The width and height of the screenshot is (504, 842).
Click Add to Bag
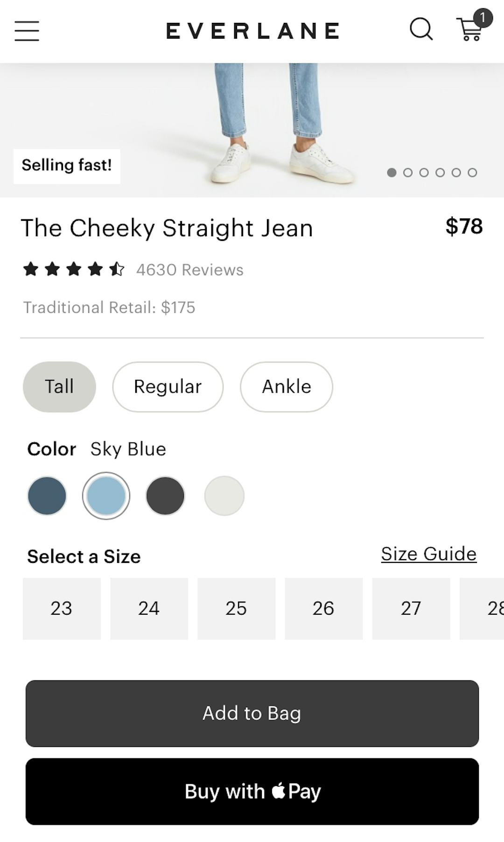(x=252, y=713)
